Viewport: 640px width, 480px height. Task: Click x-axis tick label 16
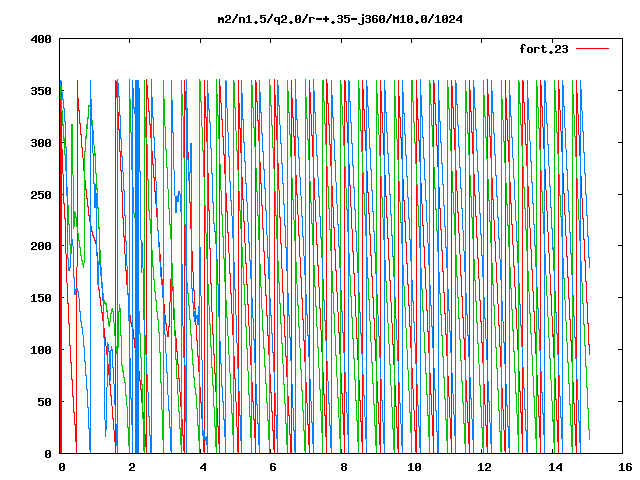(625, 467)
